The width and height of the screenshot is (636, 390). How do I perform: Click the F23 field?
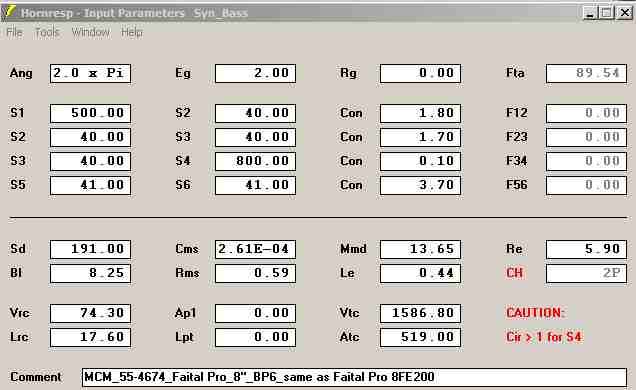tap(586, 137)
